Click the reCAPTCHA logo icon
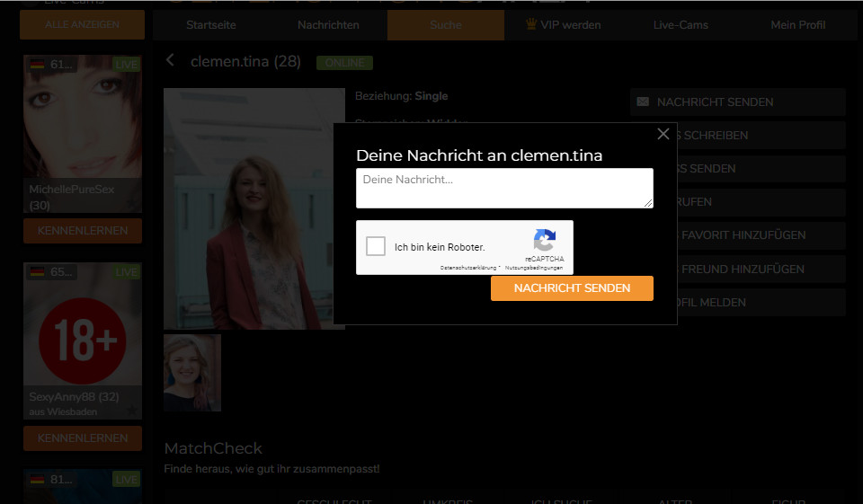 [x=545, y=240]
